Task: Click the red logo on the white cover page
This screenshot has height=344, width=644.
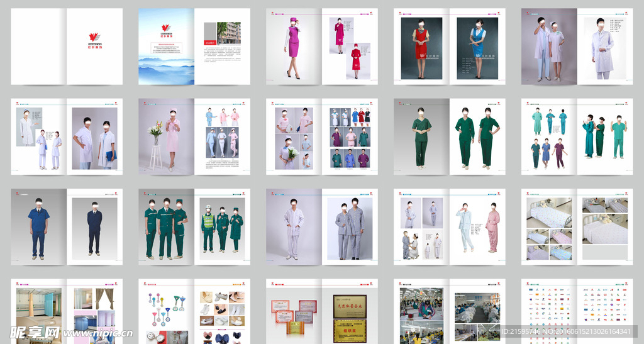Action: click(x=94, y=38)
